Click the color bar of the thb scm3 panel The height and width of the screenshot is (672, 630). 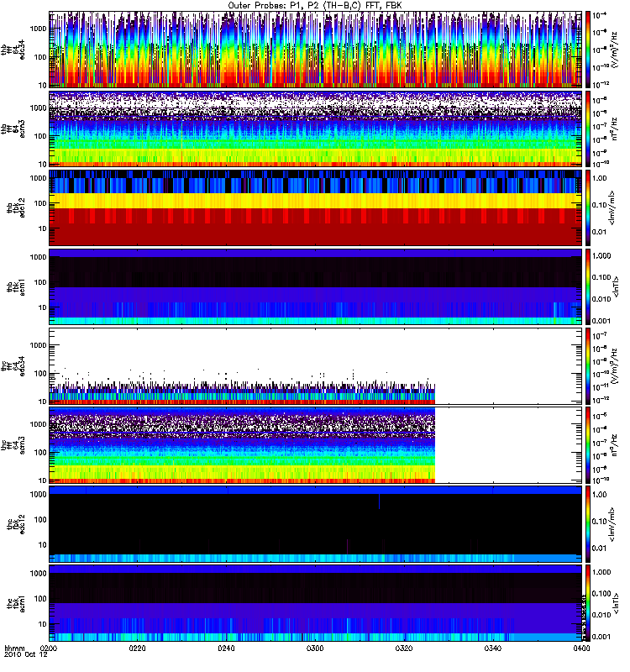[588, 129]
